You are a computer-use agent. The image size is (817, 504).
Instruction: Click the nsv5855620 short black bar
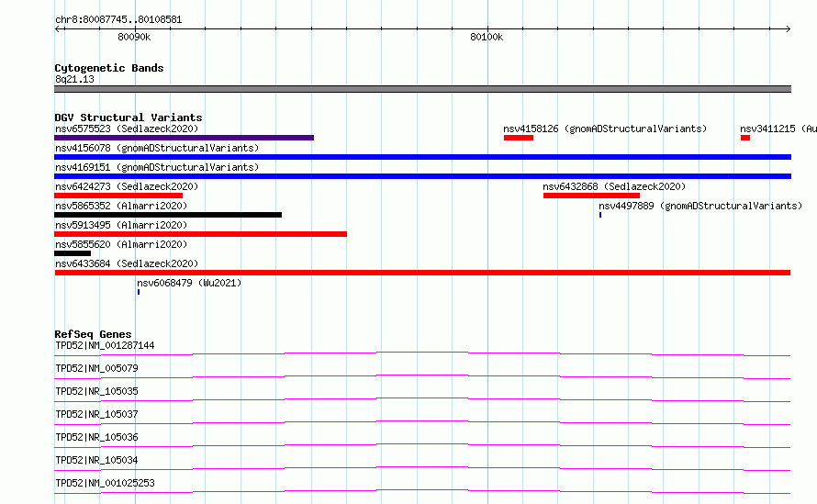73,253
